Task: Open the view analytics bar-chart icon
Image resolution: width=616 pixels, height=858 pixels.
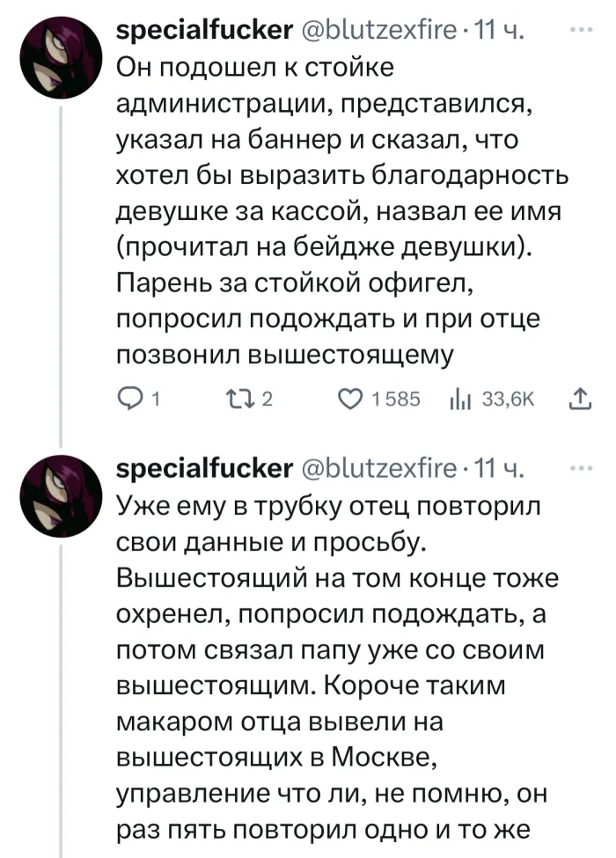Action: coord(458,400)
